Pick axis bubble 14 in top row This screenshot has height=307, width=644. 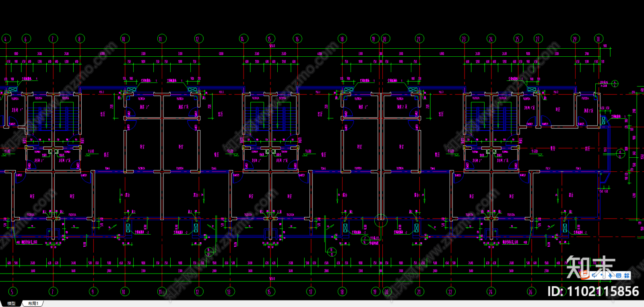[x=243, y=39]
